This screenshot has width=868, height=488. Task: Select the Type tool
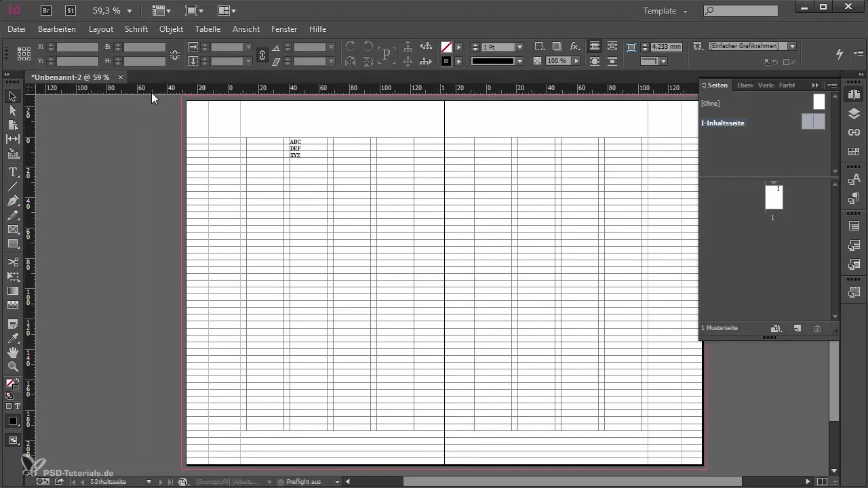(13, 172)
